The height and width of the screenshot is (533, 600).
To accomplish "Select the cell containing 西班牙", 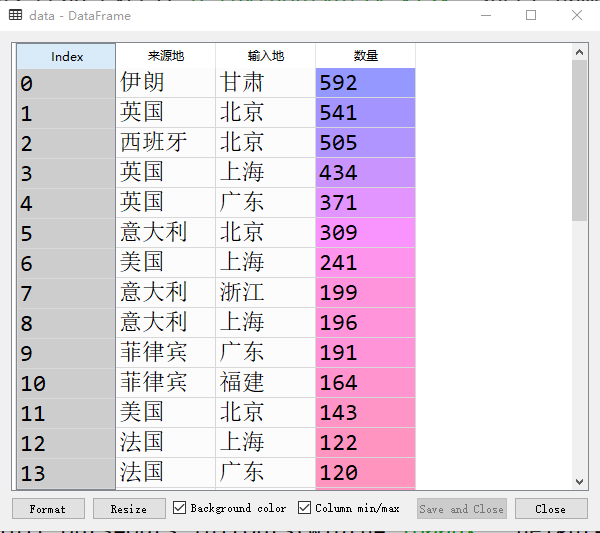I will click(166, 143).
